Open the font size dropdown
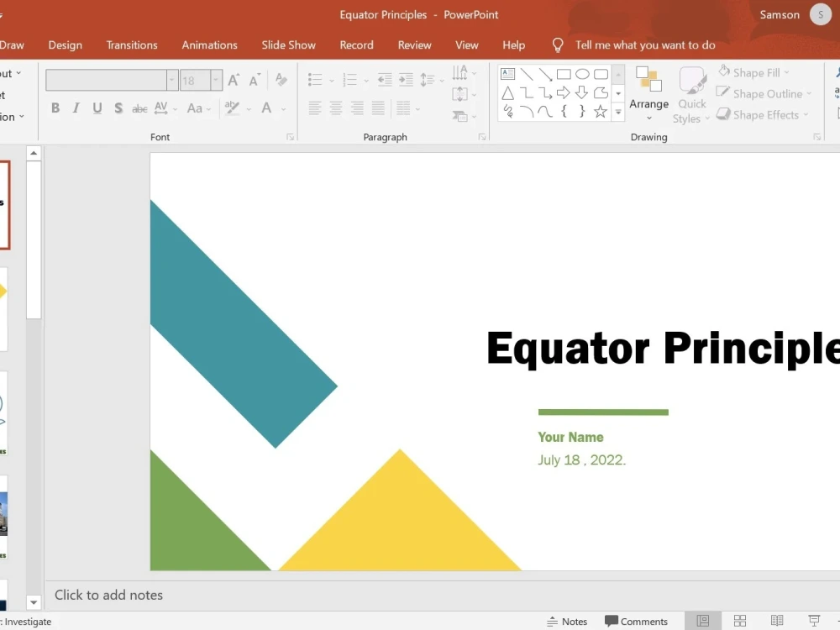Image resolution: width=840 pixels, height=630 pixels. [x=216, y=81]
